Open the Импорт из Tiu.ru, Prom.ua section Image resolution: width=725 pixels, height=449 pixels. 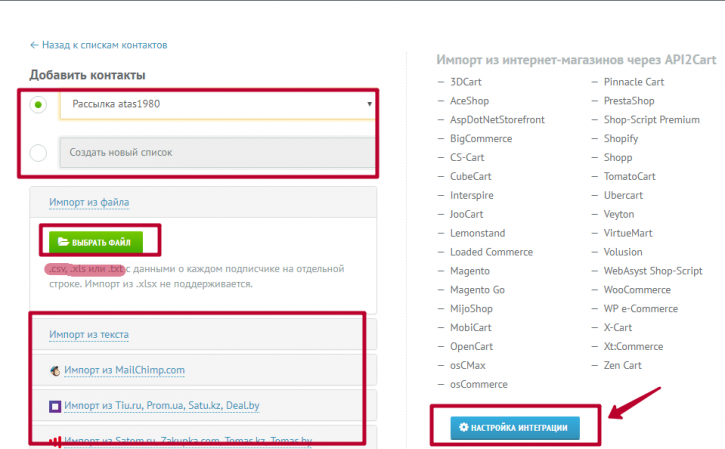coord(162,406)
